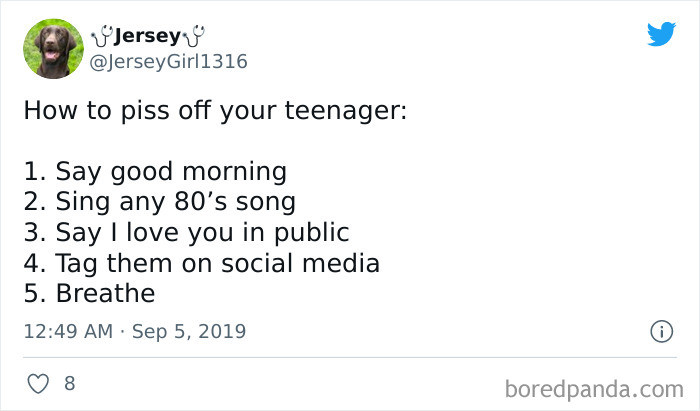
Task: Open tweet info circle icon
Action: (661, 332)
